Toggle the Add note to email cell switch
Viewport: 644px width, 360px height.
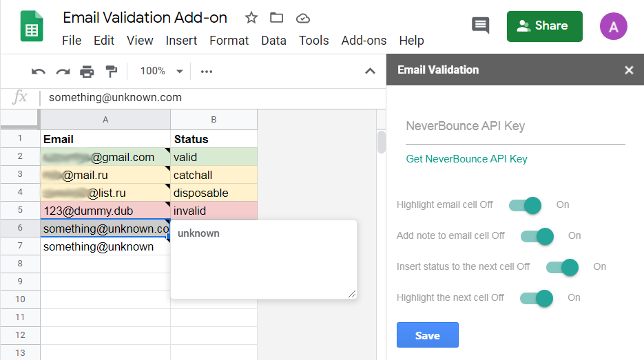pos(537,235)
